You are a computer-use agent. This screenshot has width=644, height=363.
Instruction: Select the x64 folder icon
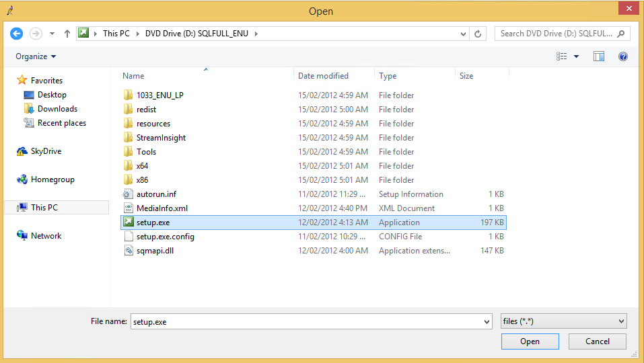[128, 166]
